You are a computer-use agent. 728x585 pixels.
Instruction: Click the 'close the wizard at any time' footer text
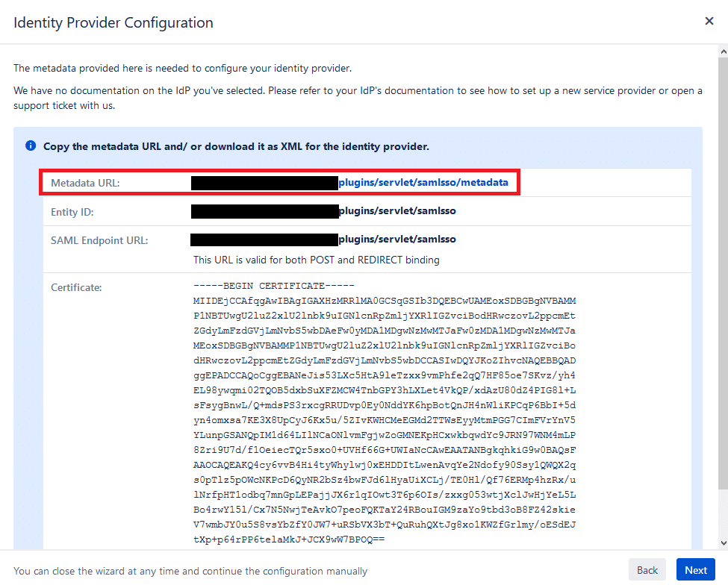click(190, 571)
